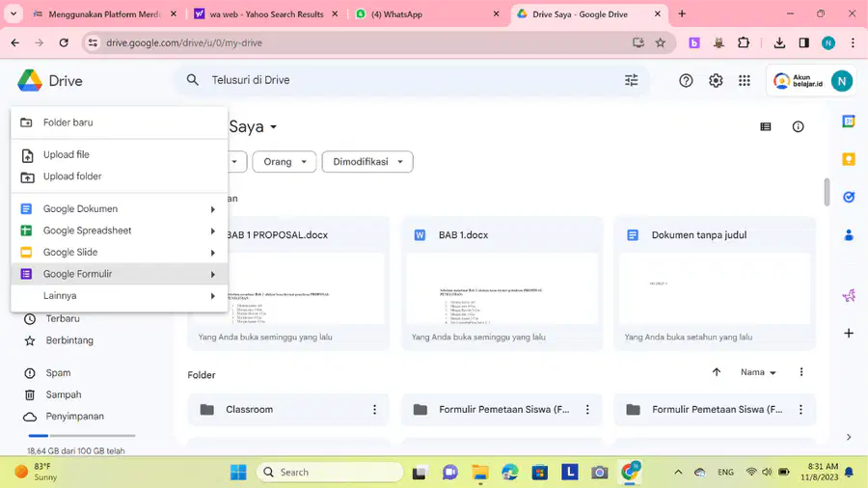Open Drive settings gear

click(x=716, y=81)
